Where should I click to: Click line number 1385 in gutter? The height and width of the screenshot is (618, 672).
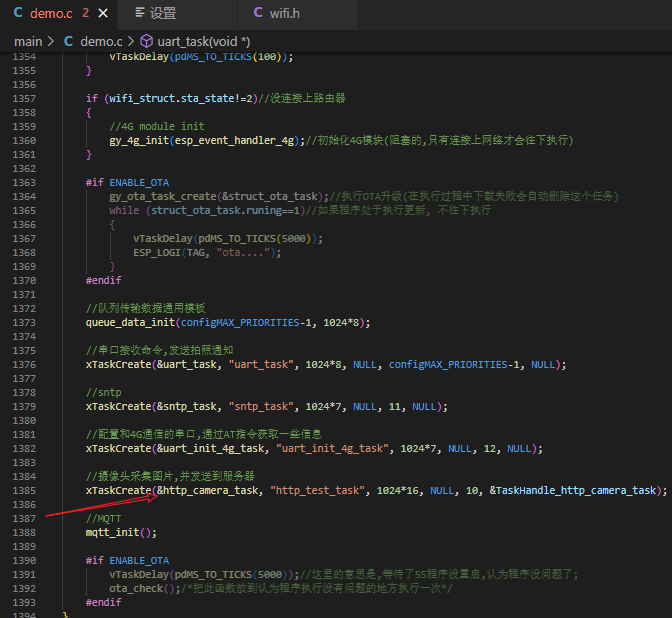coord(24,491)
